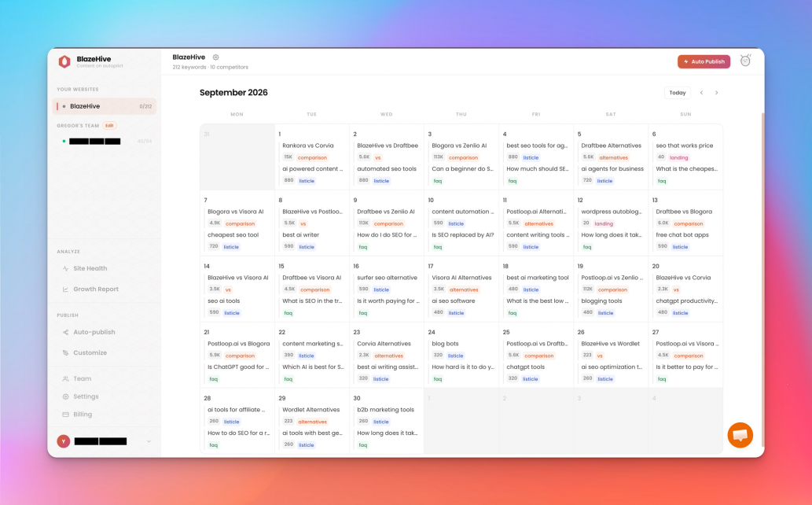Open 'BlazeHive vs Draftbee' on day 2

tap(388, 146)
